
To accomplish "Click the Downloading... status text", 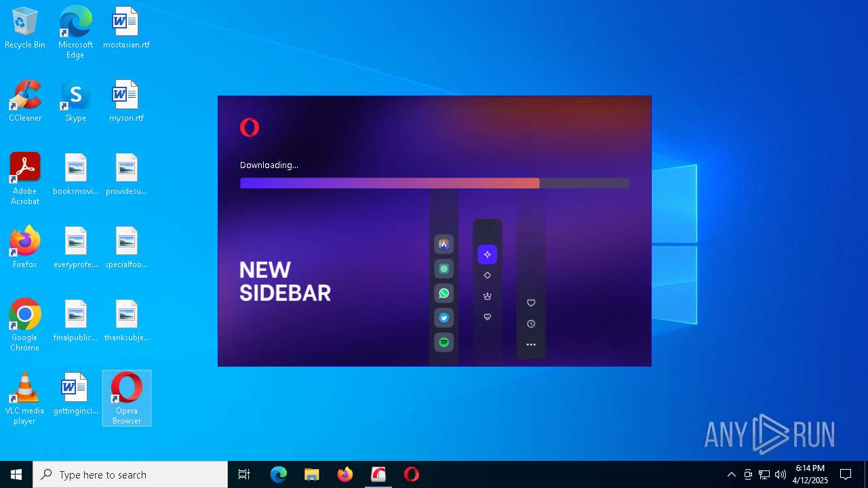I will pos(269,165).
